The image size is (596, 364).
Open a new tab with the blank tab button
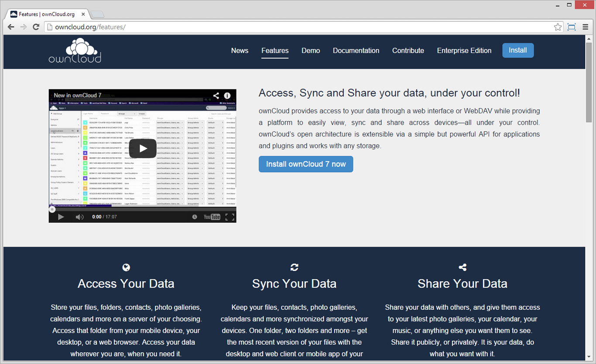[97, 14]
